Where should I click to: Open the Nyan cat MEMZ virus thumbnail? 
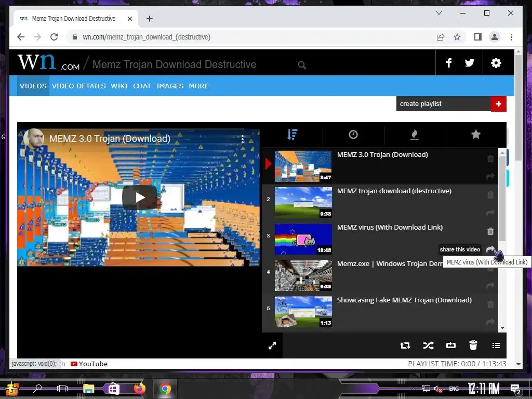click(303, 239)
